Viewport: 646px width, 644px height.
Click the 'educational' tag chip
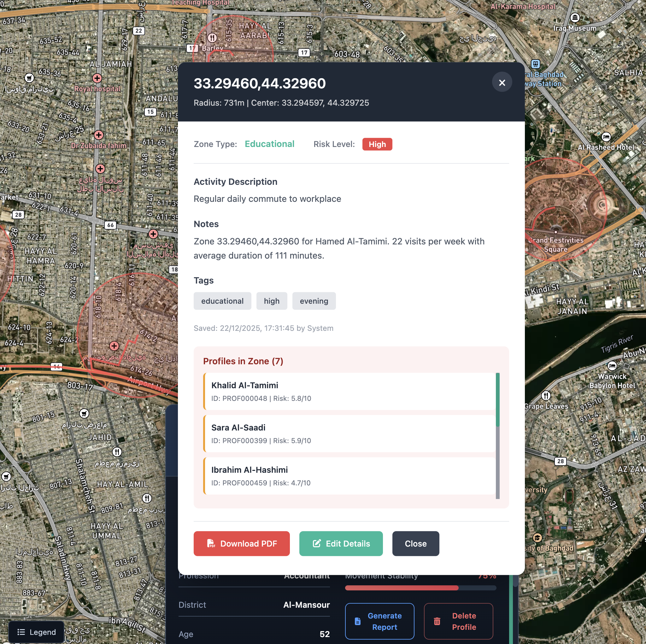point(222,301)
